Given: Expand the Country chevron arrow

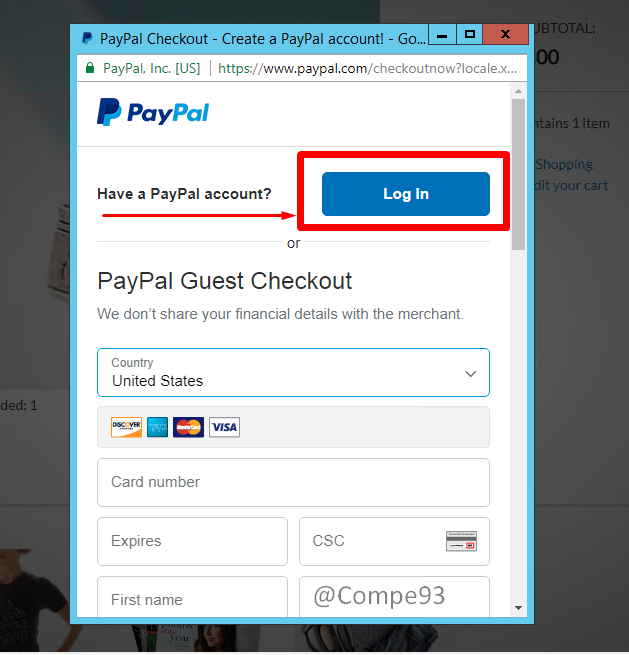Looking at the screenshot, I should (x=471, y=373).
